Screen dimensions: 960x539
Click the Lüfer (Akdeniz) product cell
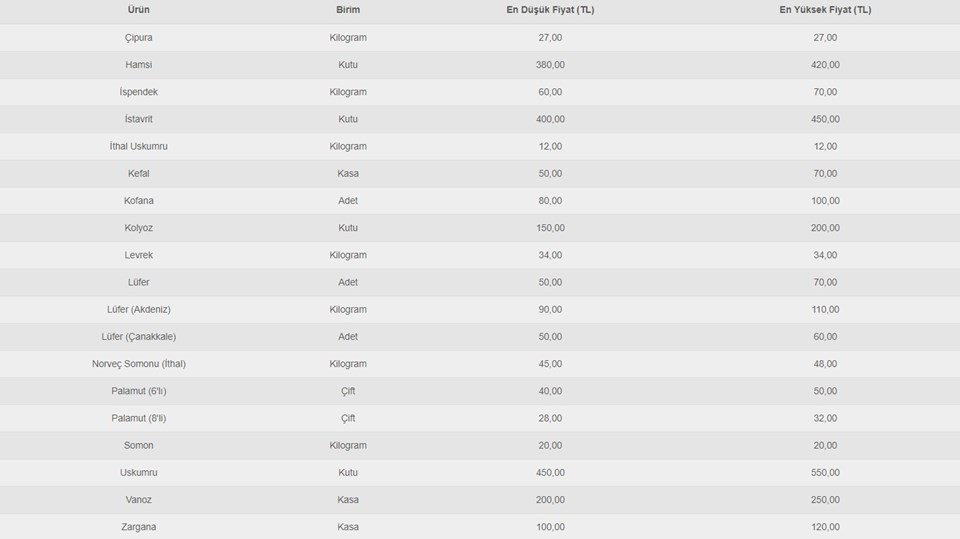coord(139,309)
